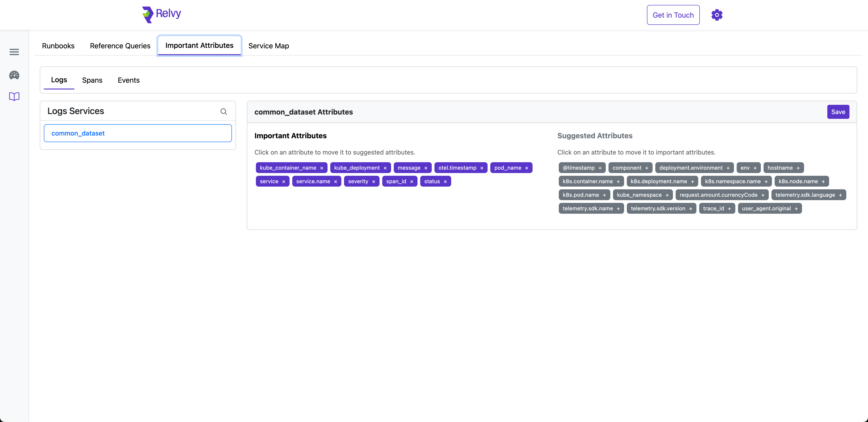
Task: Click the search icon in Logs Services
Action: pyautogui.click(x=223, y=111)
